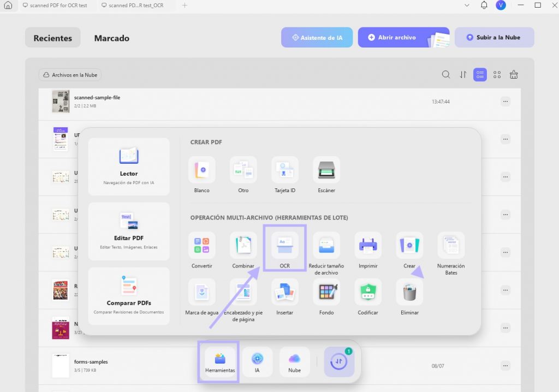
Task: Switch to list view
Action: point(480,75)
